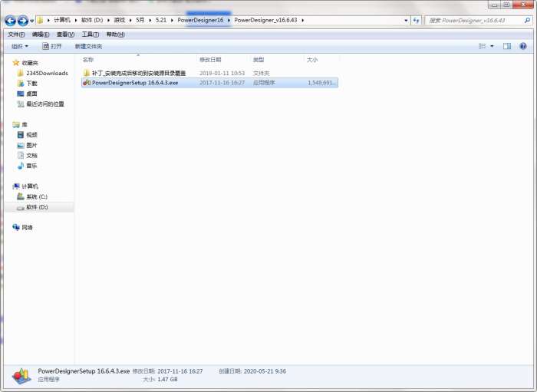Open 2345Downloads in navigation pane
This screenshot has width=537, height=392.
click(x=47, y=73)
